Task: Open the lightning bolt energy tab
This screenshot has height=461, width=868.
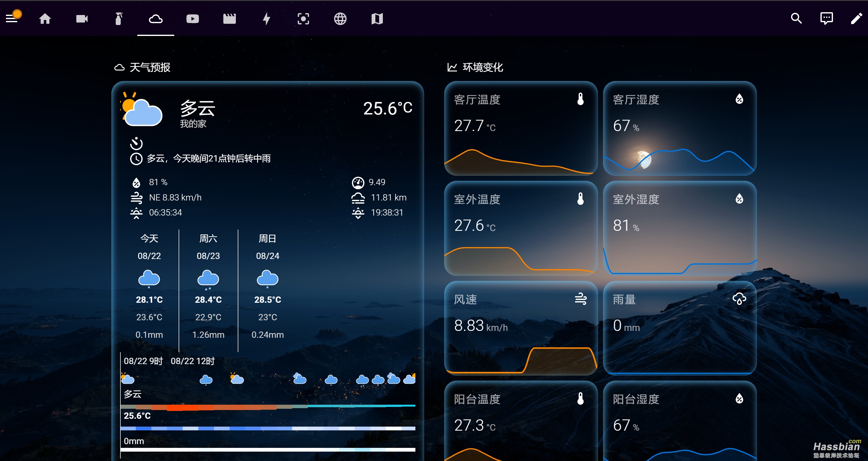Action: [266, 18]
